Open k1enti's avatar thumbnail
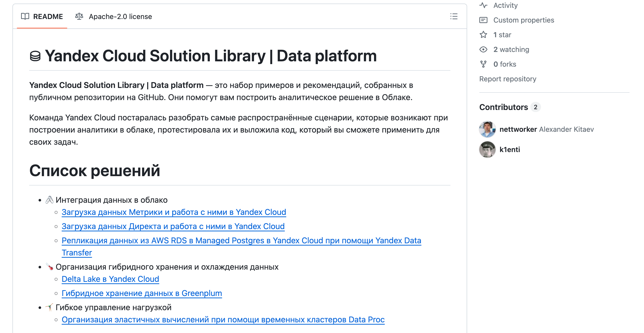The width and height of the screenshot is (644, 333). click(x=487, y=150)
